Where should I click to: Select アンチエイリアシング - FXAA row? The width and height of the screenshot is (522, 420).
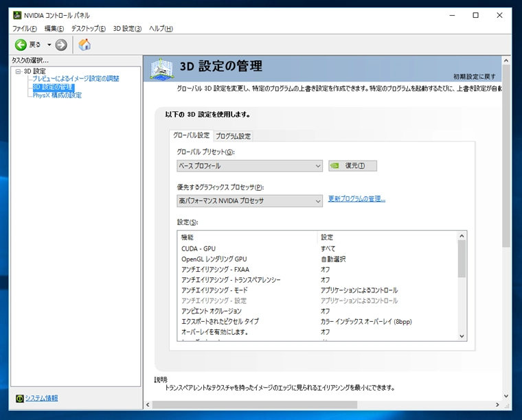point(318,269)
